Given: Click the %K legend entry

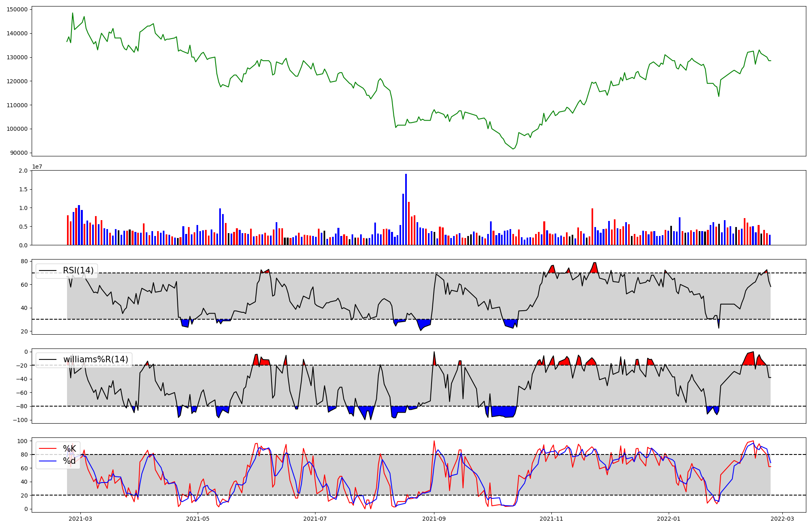Looking at the screenshot, I should [69, 448].
